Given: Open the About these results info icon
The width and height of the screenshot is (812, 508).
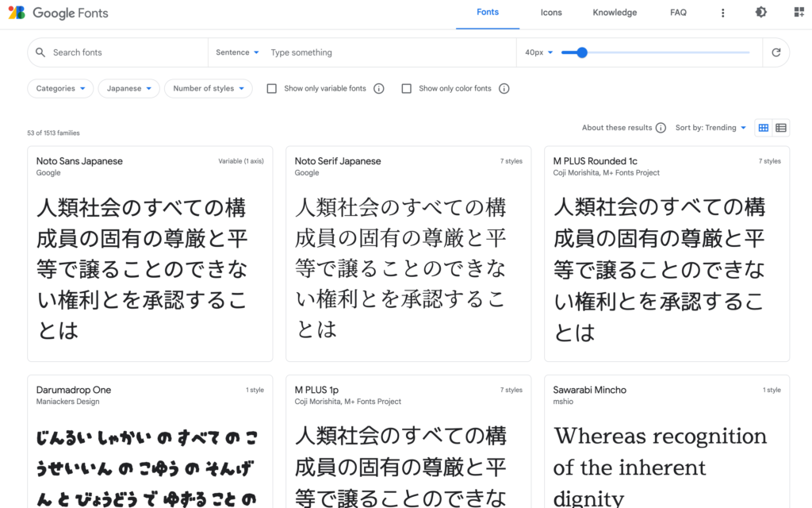Looking at the screenshot, I should coord(661,128).
